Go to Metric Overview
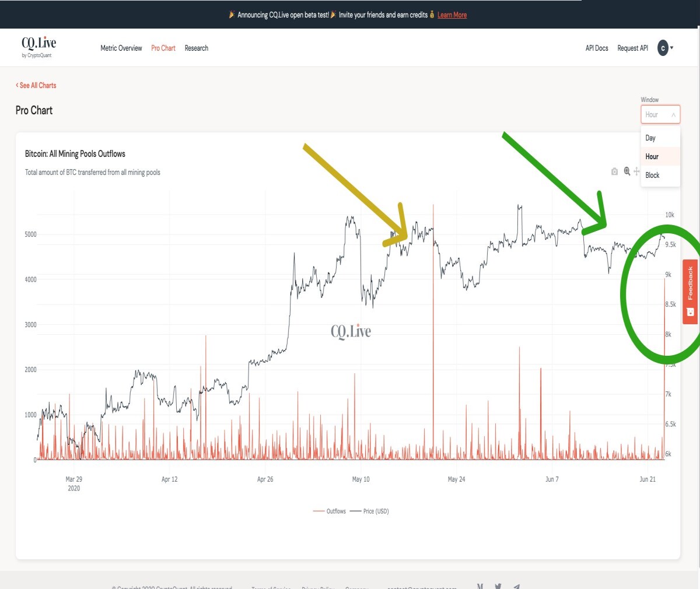Screen dimensions: 700x589 click(x=121, y=48)
